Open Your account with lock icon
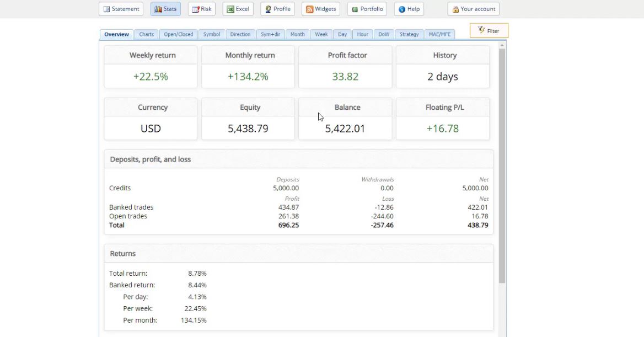This screenshot has height=337, width=644. (473, 9)
